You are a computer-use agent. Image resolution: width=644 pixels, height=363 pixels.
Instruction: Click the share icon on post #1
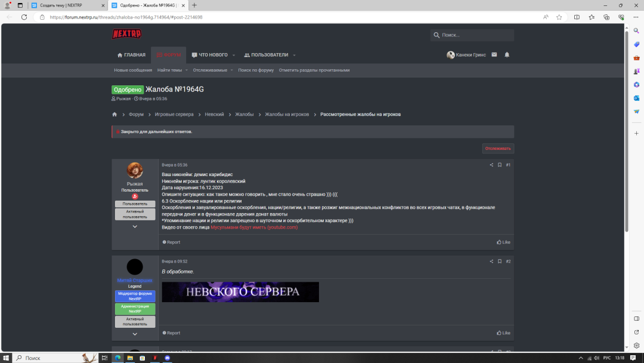[x=491, y=165]
